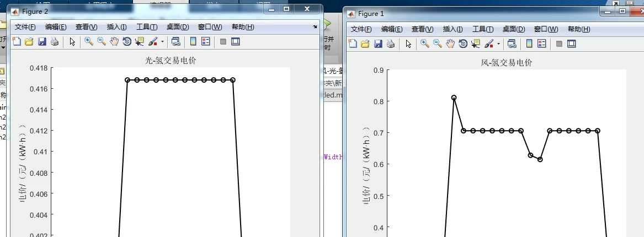Viewport: 644px width, 237px height.
Task: Open 文件(F) menu in Figure 2
Action: point(25,27)
